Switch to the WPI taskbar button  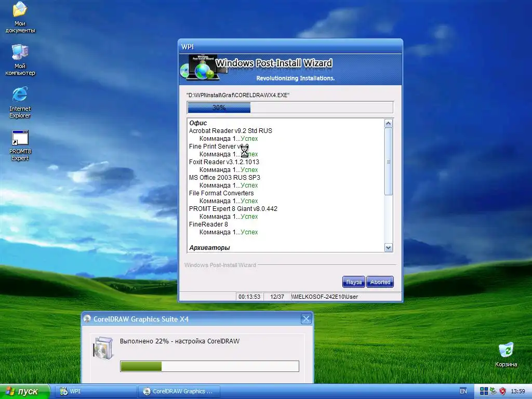click(x=96, y=391)
